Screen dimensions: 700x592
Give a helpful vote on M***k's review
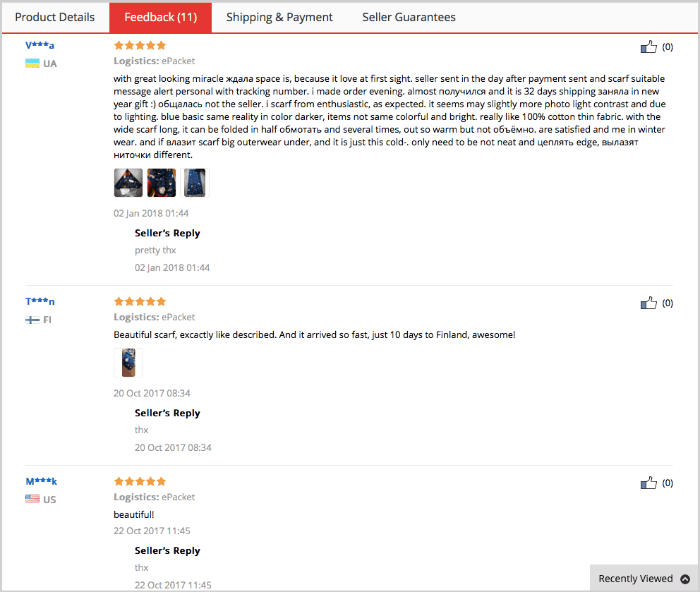[x=648, y=483]
